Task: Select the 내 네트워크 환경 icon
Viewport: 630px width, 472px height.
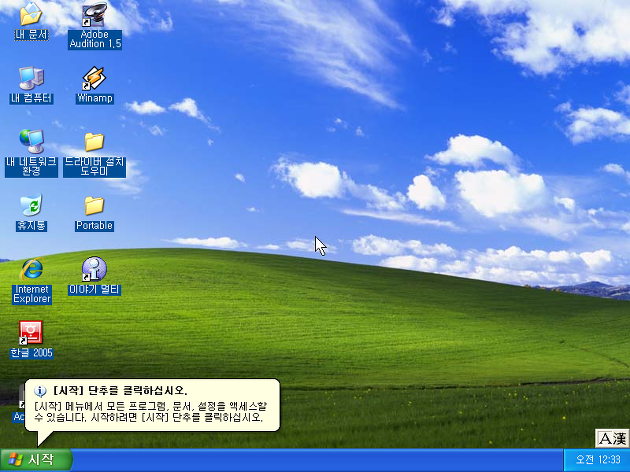Action: (31, 142)
